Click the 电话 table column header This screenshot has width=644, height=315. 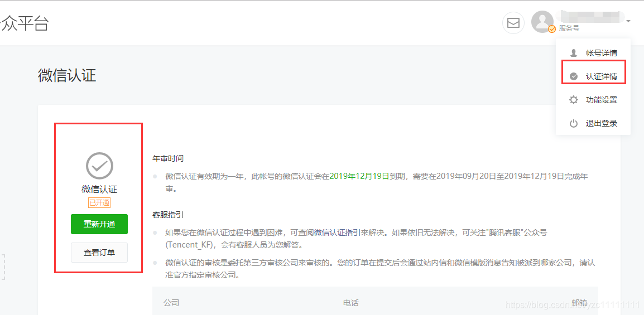351,303
